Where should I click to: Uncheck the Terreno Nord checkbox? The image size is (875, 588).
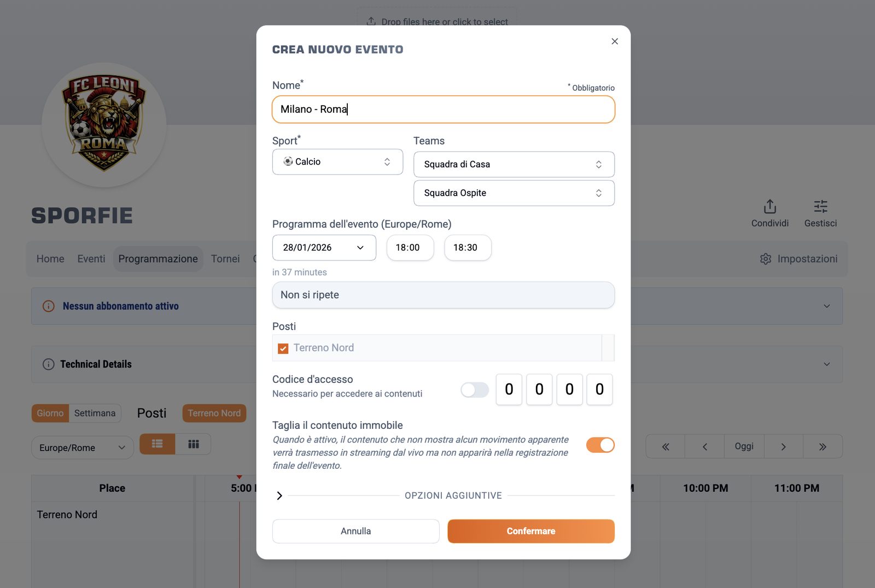click(283, 348)
